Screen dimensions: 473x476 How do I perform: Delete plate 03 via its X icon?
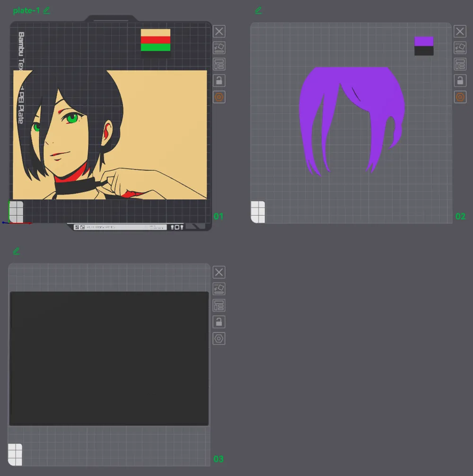(x=219, y=272)
